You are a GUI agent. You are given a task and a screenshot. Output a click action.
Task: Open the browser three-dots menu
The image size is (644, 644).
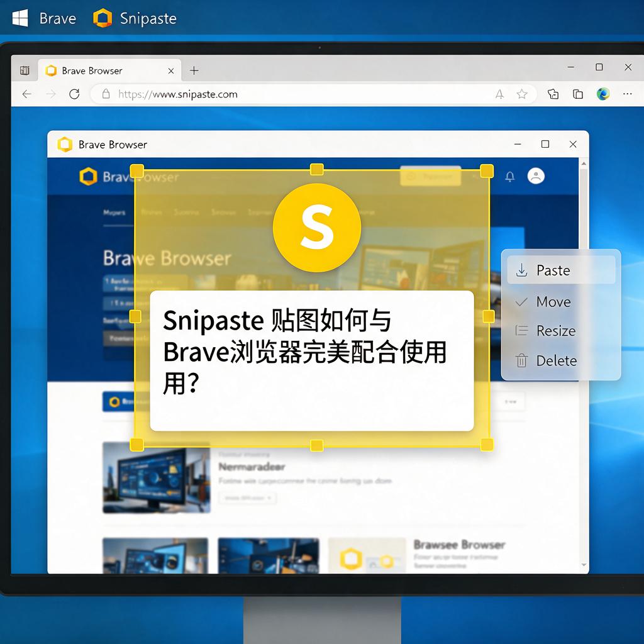(627, 94)
